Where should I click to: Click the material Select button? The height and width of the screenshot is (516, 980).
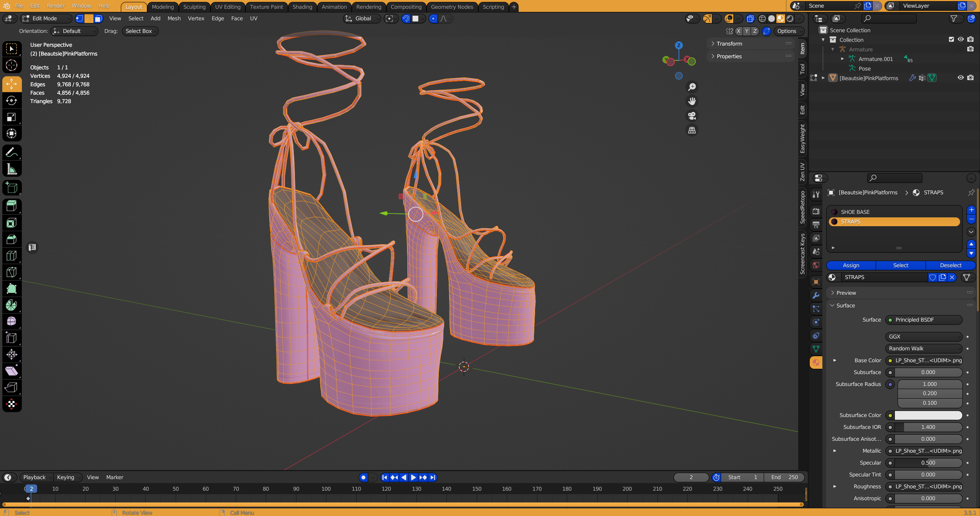pos(900,265)
